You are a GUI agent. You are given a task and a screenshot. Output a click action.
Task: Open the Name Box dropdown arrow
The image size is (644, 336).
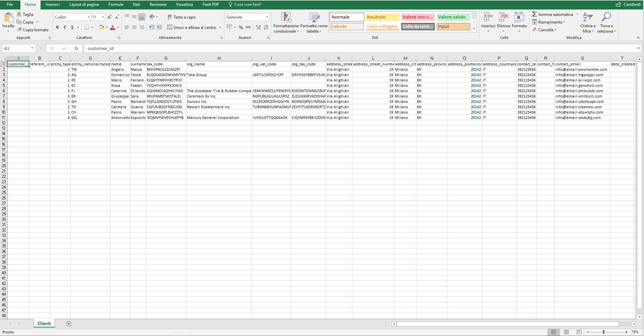click(32, 48)
